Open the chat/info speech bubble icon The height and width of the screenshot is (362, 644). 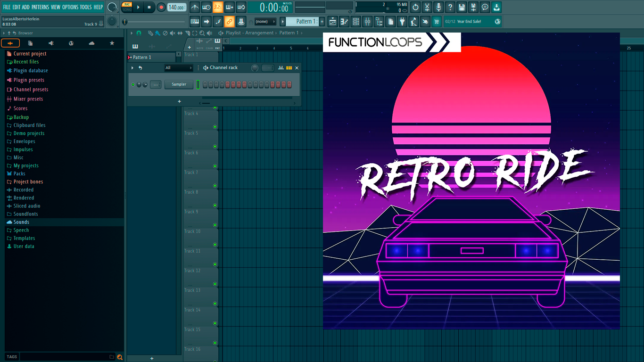485,7
